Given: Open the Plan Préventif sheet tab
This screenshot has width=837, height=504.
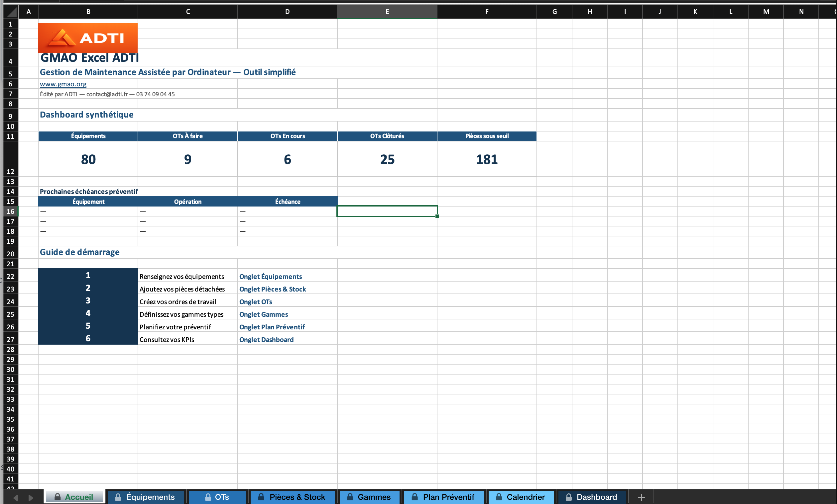Looking at the screenshot, I should (448, 497).
